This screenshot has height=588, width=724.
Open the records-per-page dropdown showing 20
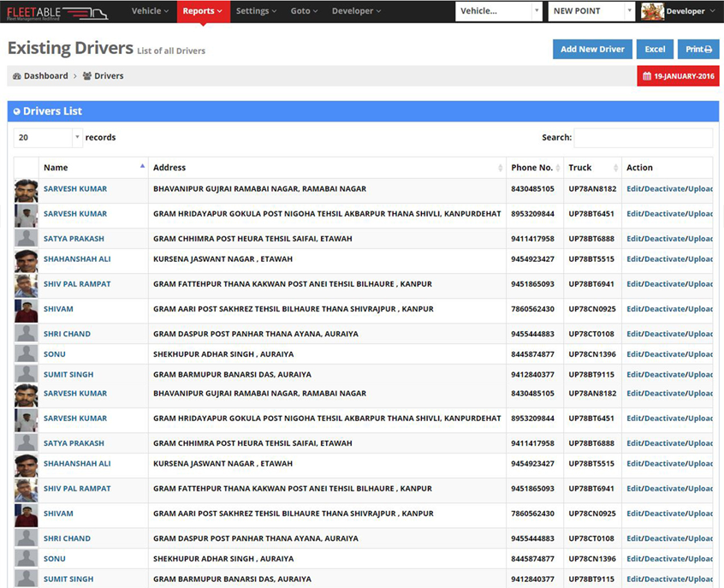pos(47,137)
